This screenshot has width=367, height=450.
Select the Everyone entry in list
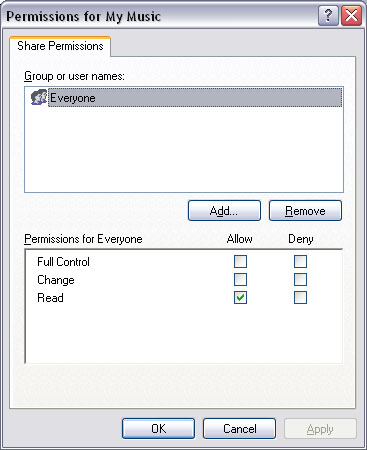[x=195, y=98]
